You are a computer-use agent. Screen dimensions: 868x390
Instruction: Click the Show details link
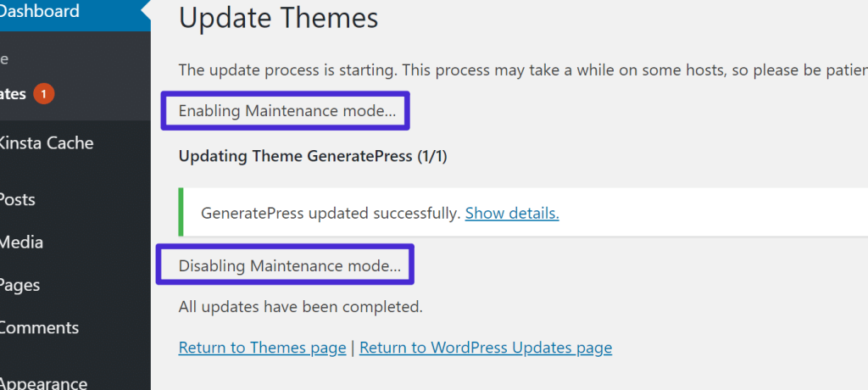512,214
